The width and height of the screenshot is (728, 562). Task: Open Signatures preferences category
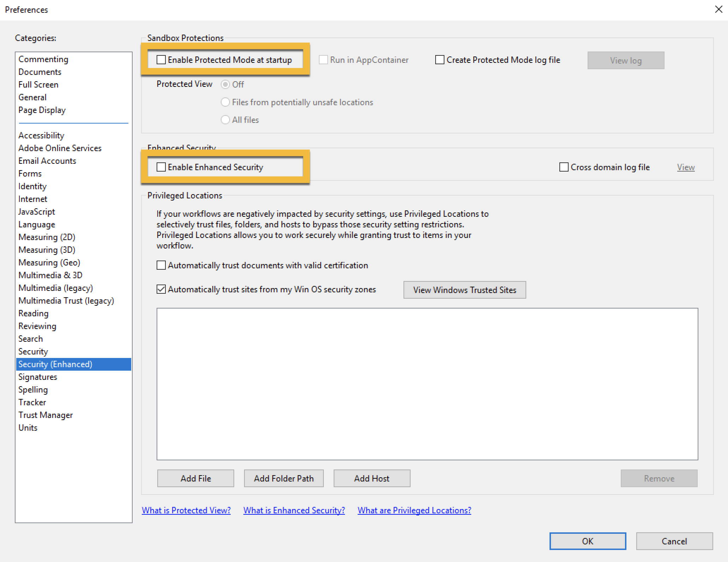click(x=38, y=377)
